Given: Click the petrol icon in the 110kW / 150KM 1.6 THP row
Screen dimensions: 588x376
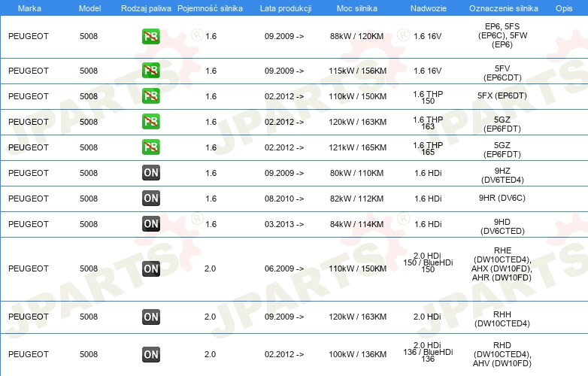Looking at the screenshot, I should pyautogui.click(x=150, y=96).
